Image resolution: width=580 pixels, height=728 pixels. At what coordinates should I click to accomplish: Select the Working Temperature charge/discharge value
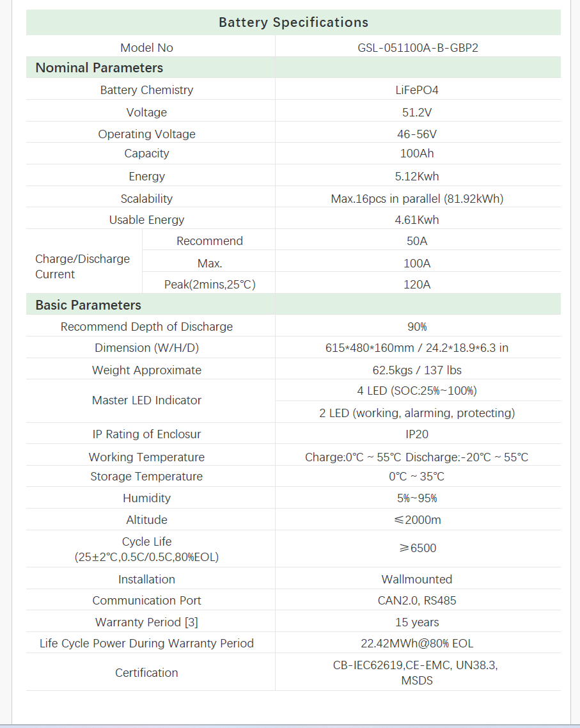tap(417, 457)
